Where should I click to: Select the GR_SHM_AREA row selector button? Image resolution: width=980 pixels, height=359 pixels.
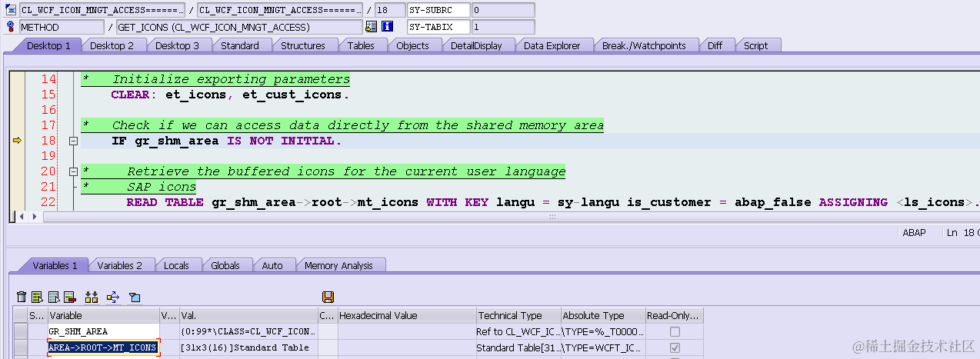[x=20, y=331]
